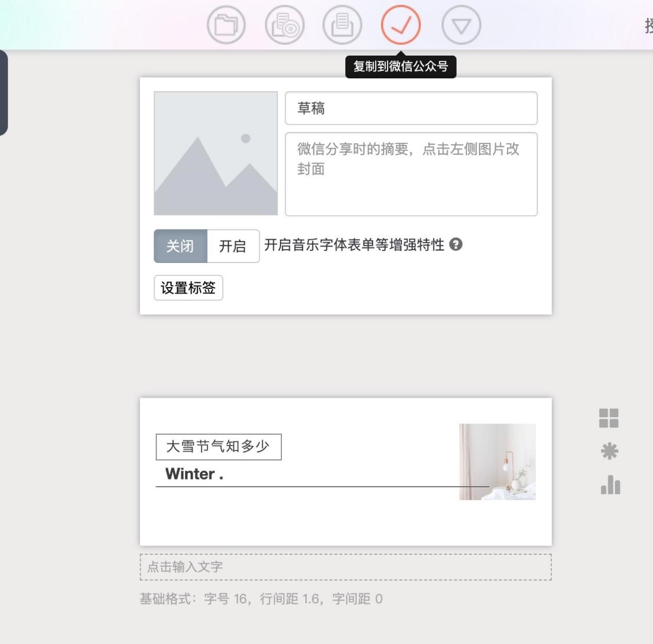Select the 关闭 toggle option
This screenshot has width=653, height=644.
[x=180, y=246]
